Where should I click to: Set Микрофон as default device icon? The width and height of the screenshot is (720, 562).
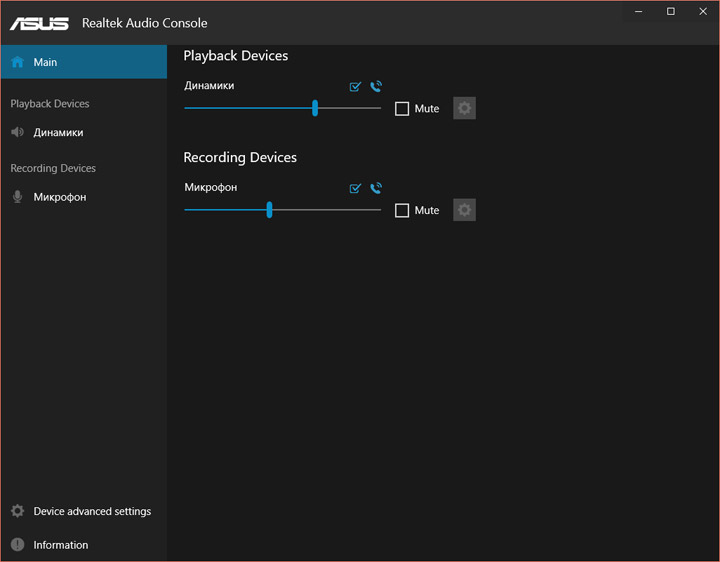355,188
